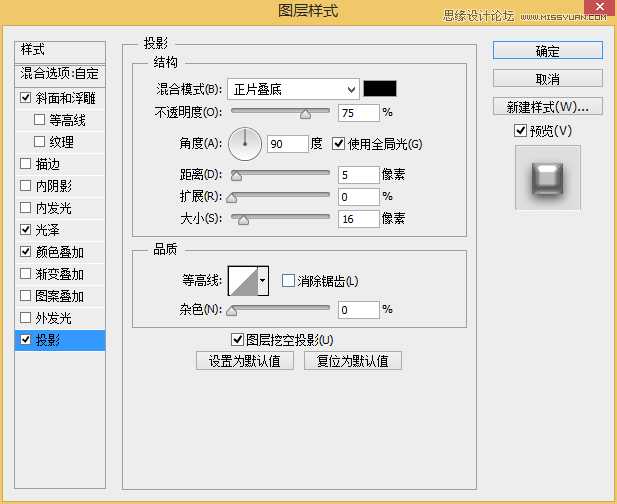Click the 距离 slider handle

[x=236, y=175]
